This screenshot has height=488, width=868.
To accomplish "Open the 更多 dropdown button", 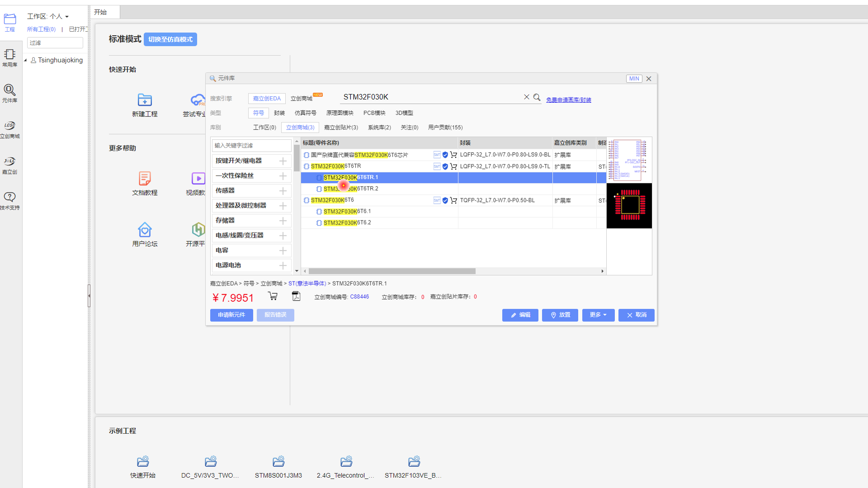I will 598,315.
